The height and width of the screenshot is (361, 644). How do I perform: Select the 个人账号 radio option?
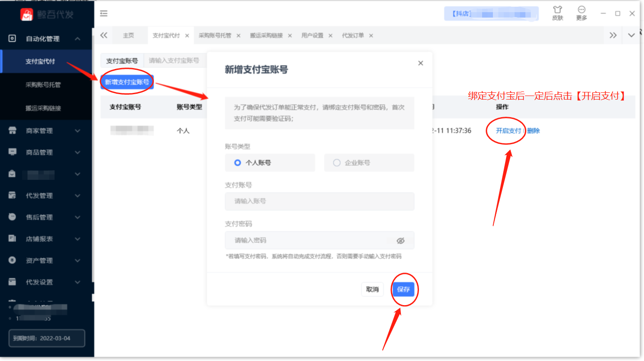tap(270, 163)
